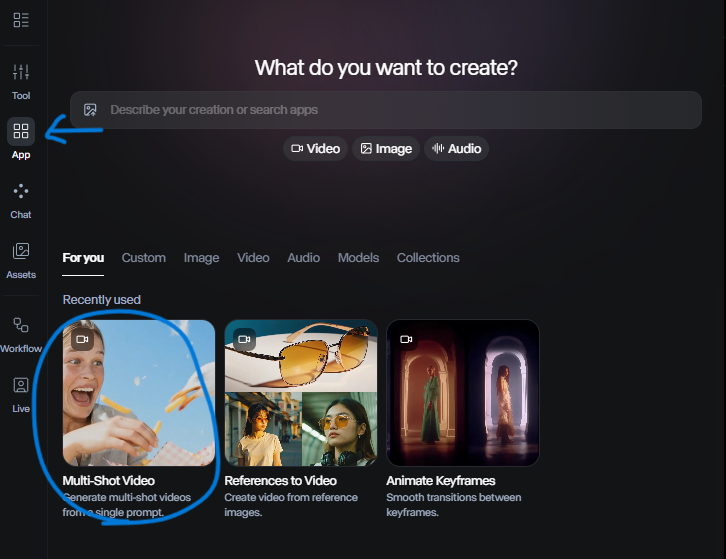Switch to the Models tab
The height and width of the screenshot is (559, 726).
point(358,258)
